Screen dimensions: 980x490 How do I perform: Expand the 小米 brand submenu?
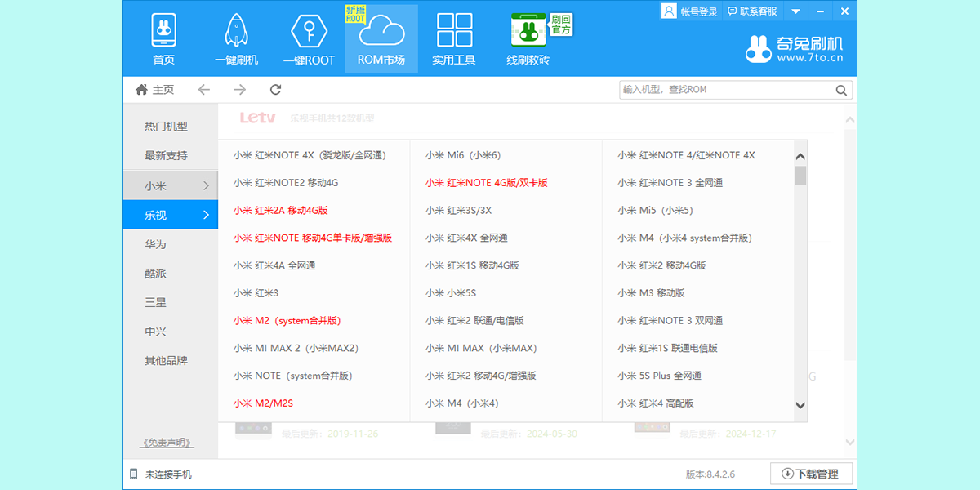point(171,185)
